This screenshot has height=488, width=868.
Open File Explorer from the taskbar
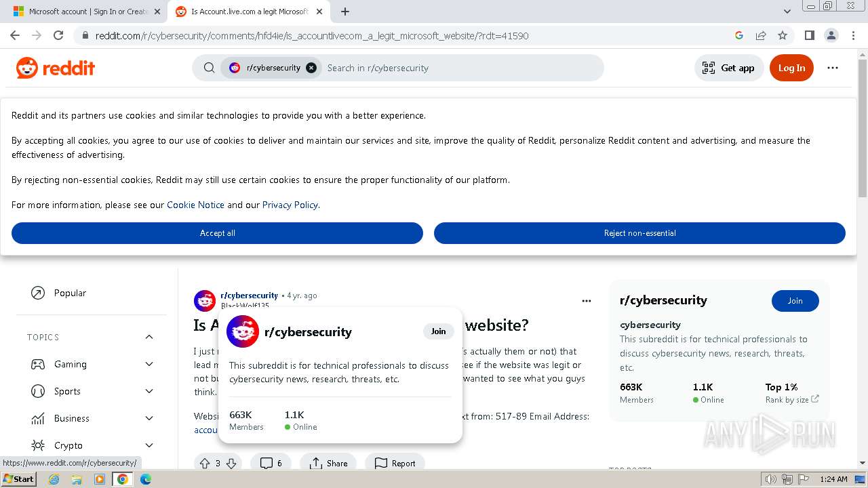point(77,479)
